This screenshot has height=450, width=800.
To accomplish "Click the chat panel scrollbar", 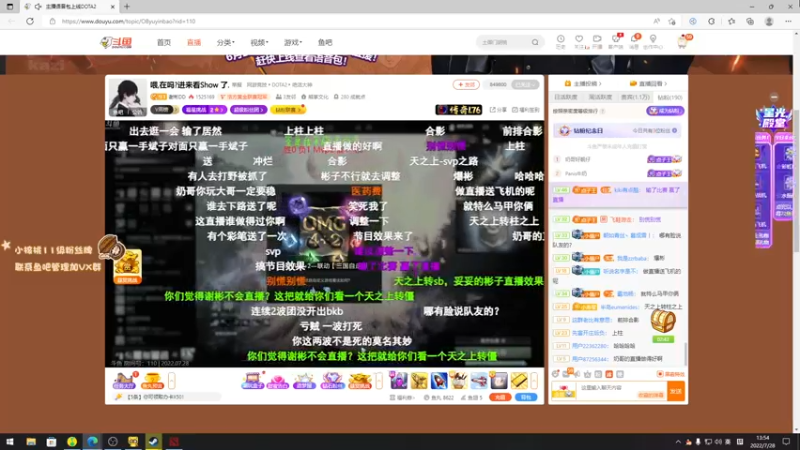I will point(685,354).
